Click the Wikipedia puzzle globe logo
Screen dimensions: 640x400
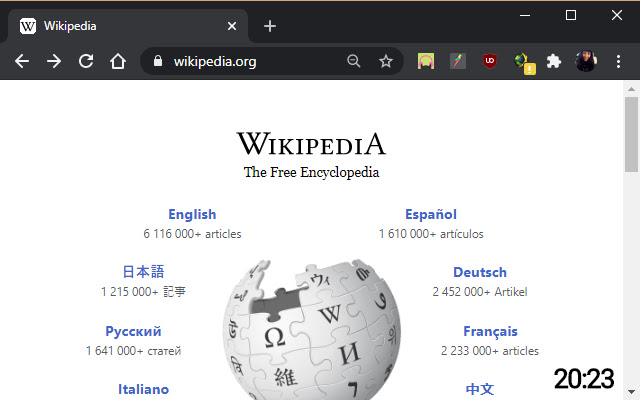click(x=311, y=329)
